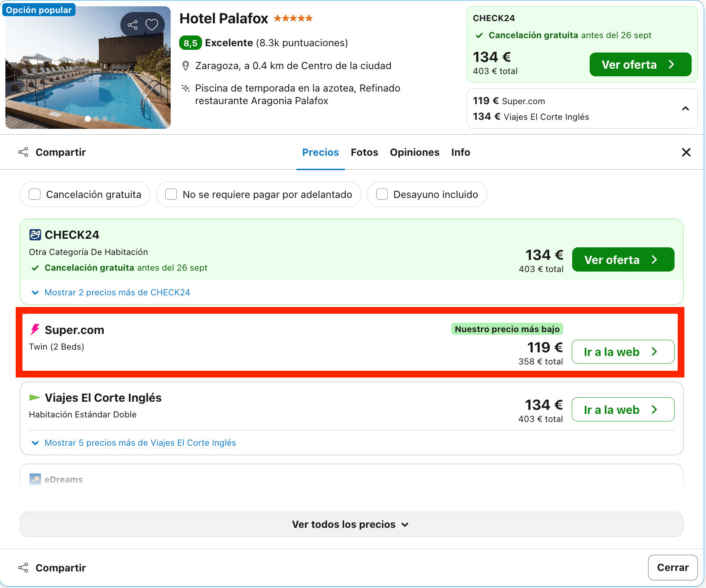
Task: Save hotel with the heart icon
Action: coord(152,25)
